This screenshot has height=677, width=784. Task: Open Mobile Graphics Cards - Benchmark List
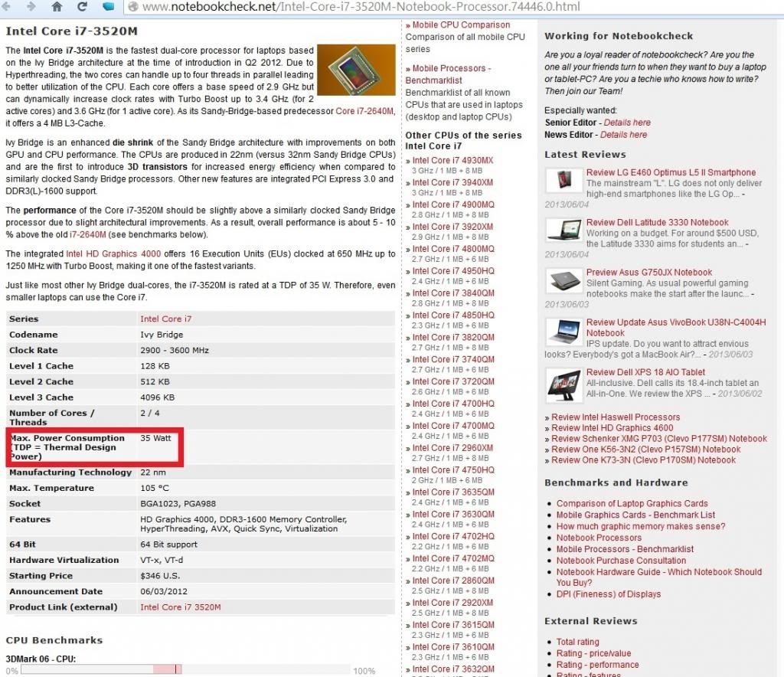pyautogui.click(x=635, y=515)
